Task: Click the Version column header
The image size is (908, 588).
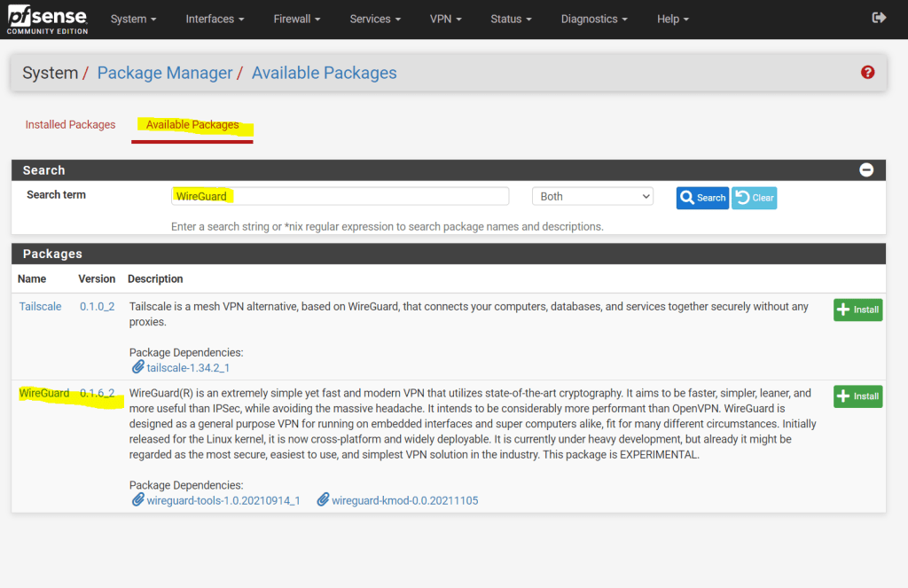Action: pos(97,278)
